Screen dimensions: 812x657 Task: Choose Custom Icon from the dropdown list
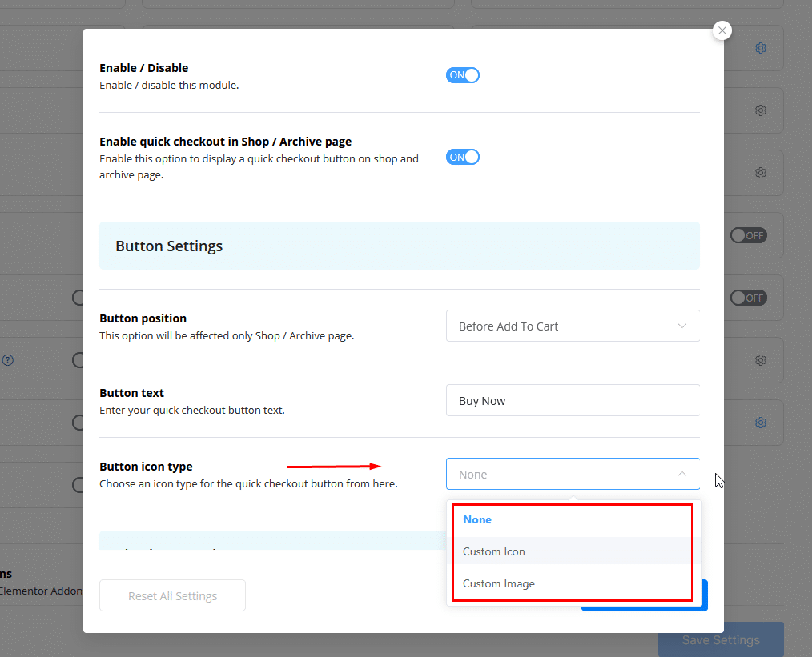(x=494, y=551)
